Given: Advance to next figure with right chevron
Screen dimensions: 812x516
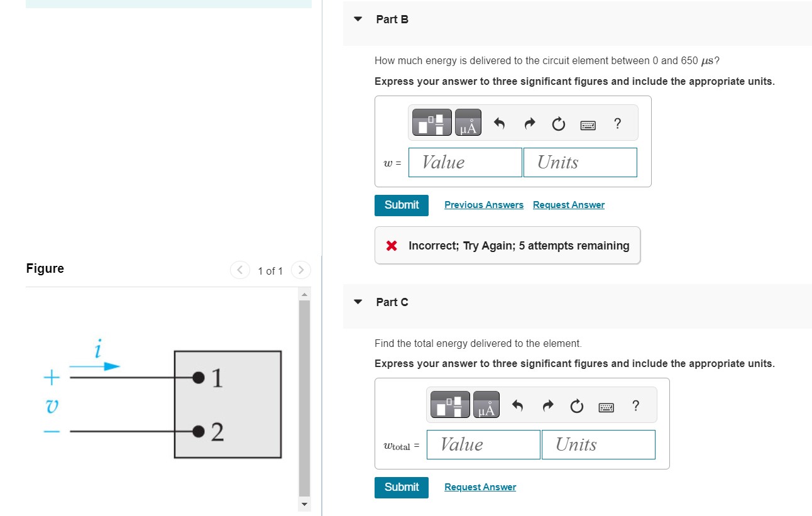Looking at the screenshot, I should tap(300, 270).
